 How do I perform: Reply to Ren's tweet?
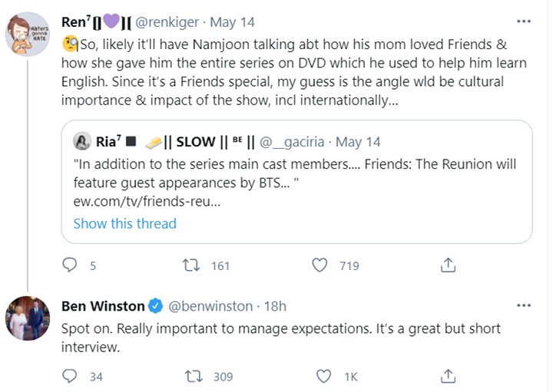(x=70, y=265)
